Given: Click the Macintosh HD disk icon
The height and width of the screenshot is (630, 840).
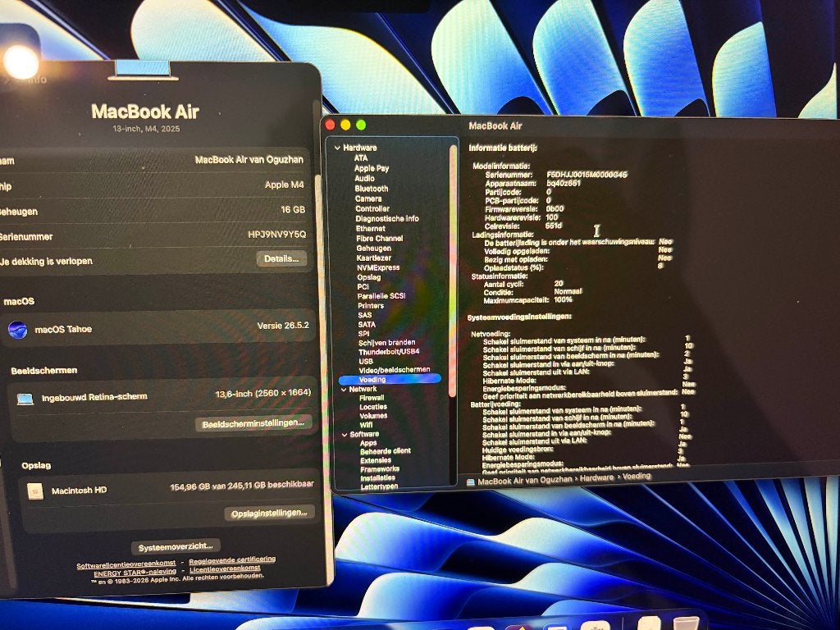Looking at the screenshot, I should coord(35,491).
